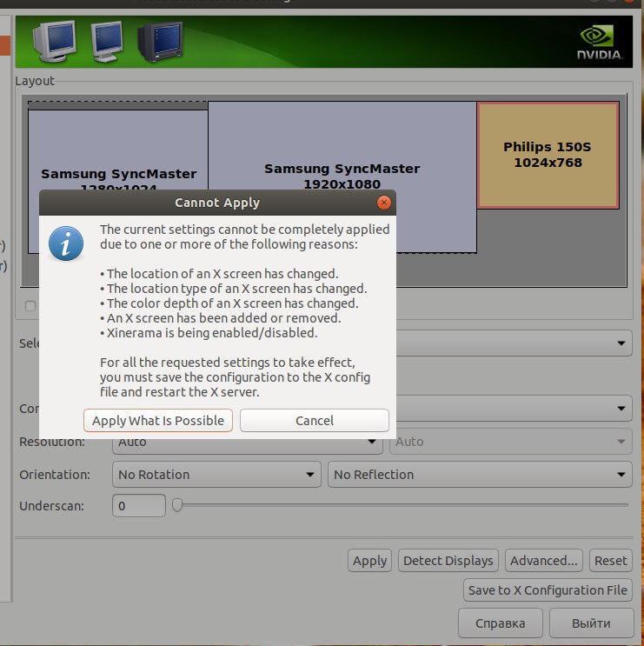Select the Philips 150S display box
The height and width of the screenshot is (646, 644).
click(548, 156)
